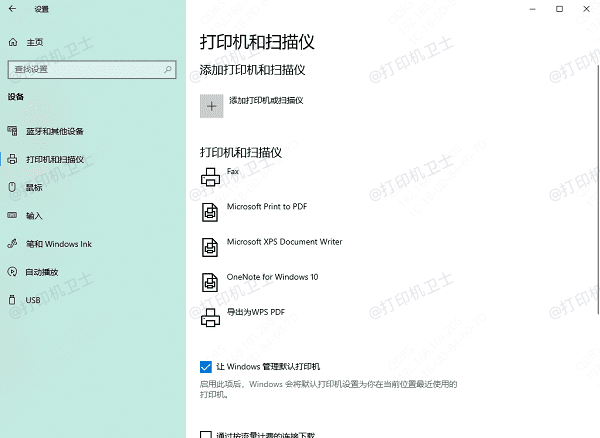Uncheck 让 Windows 管理默认打印机 checkbox
Image resolution: width=600 pixels, height=438 pixels.
(x=205, y=367)
